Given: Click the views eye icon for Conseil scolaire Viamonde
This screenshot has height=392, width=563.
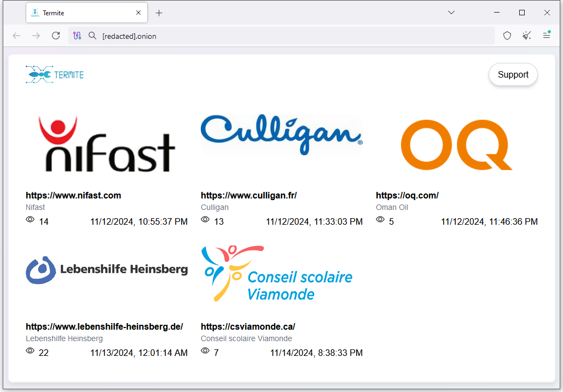Looking at the screenshot, I should [205, 351].
